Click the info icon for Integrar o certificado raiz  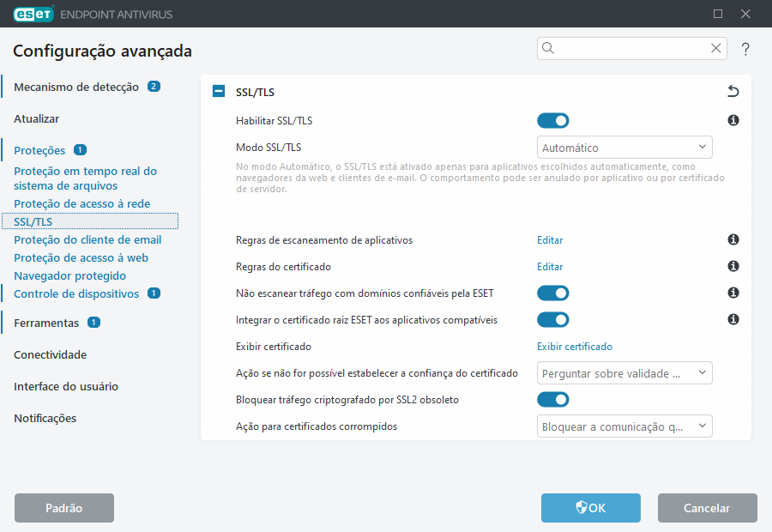pyautogui.click(x=733, y=319)
